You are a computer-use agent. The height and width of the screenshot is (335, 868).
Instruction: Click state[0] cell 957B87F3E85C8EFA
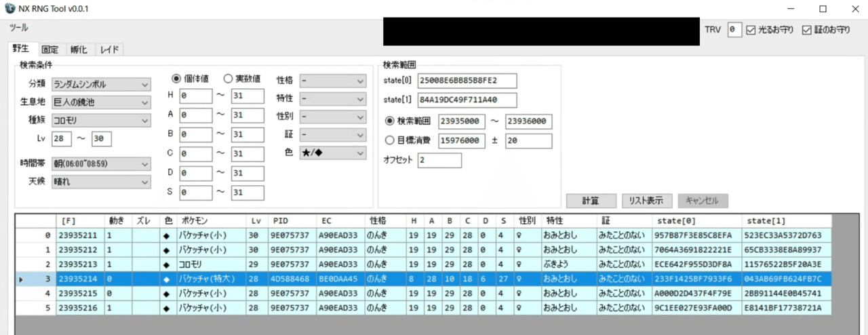click(x=696, y=235)
